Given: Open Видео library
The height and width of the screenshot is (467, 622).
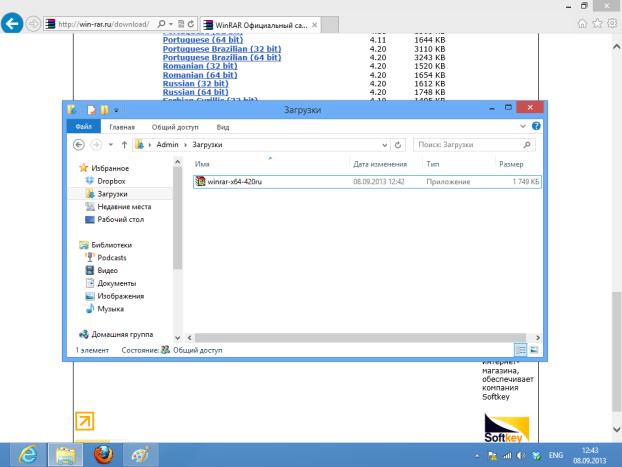Looking at the screenshot, I should point(108,270).
